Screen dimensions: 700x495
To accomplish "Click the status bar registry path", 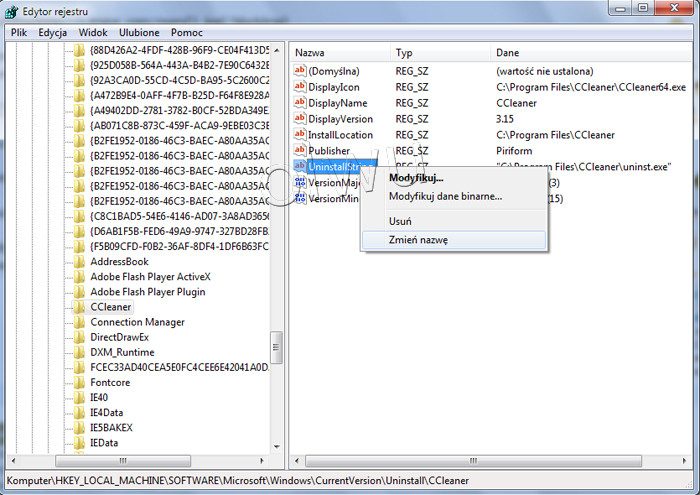I will [x=238, y=481].
